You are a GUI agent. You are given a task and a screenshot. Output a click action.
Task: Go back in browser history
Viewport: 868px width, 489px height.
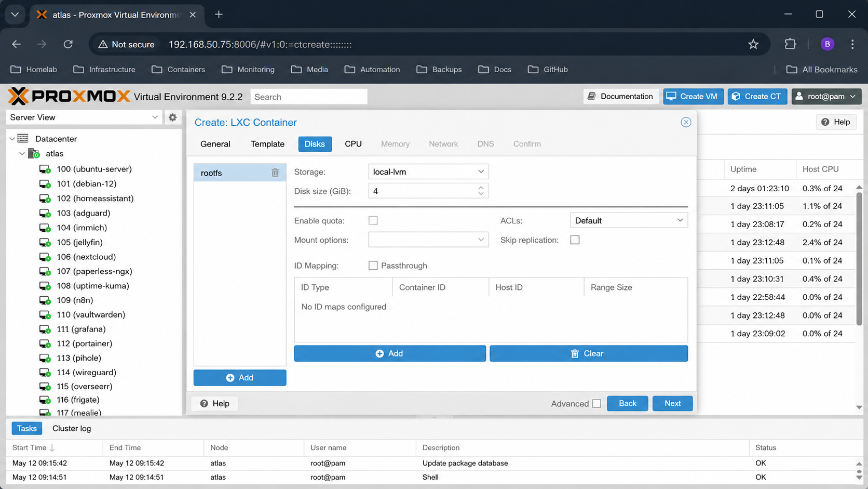tap(17, 44)
